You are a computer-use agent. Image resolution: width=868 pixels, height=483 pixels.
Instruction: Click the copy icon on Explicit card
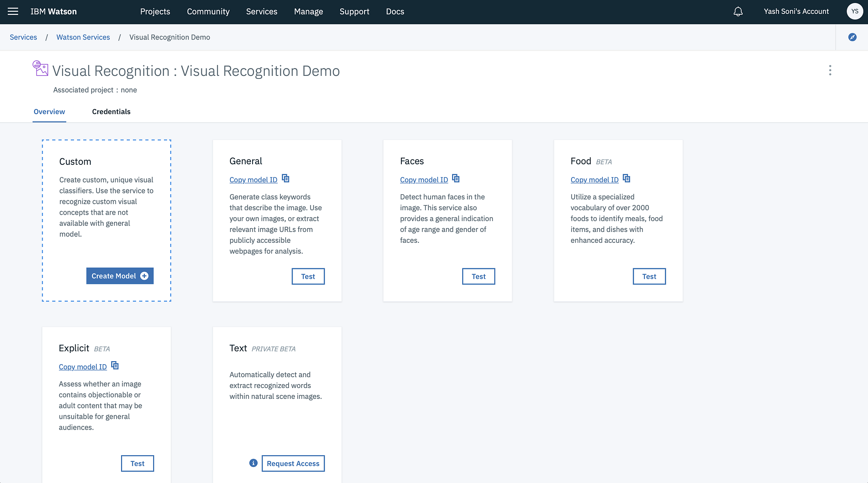point(115,366)
